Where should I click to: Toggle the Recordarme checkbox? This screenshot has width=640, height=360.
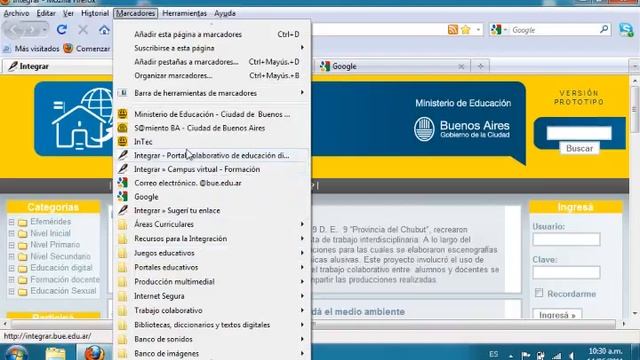(539, 293)
